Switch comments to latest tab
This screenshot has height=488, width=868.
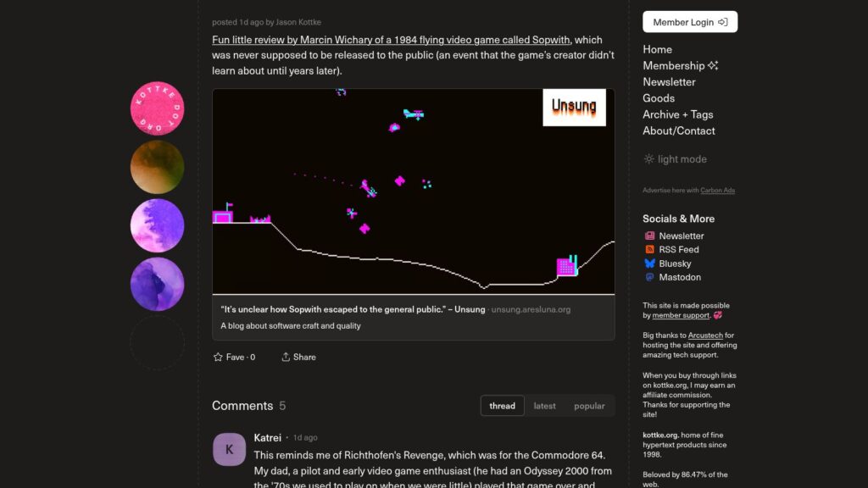(x=545, y=406)
